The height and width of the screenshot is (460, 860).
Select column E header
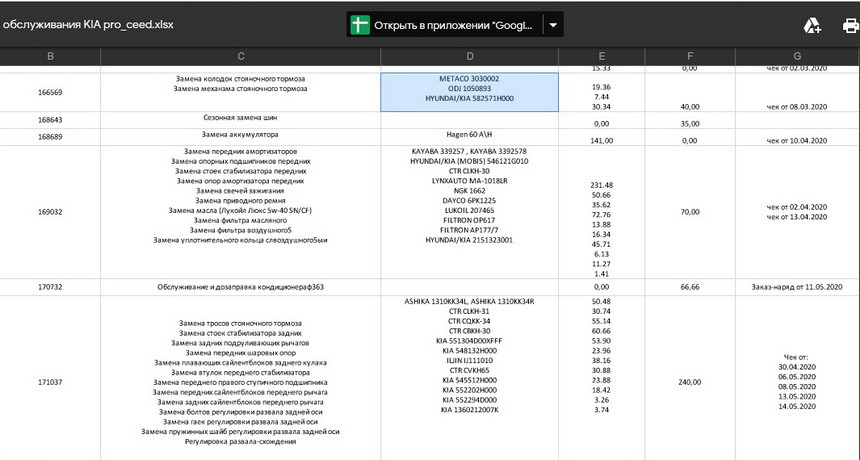pyautogui.click(x=602, y=56)
